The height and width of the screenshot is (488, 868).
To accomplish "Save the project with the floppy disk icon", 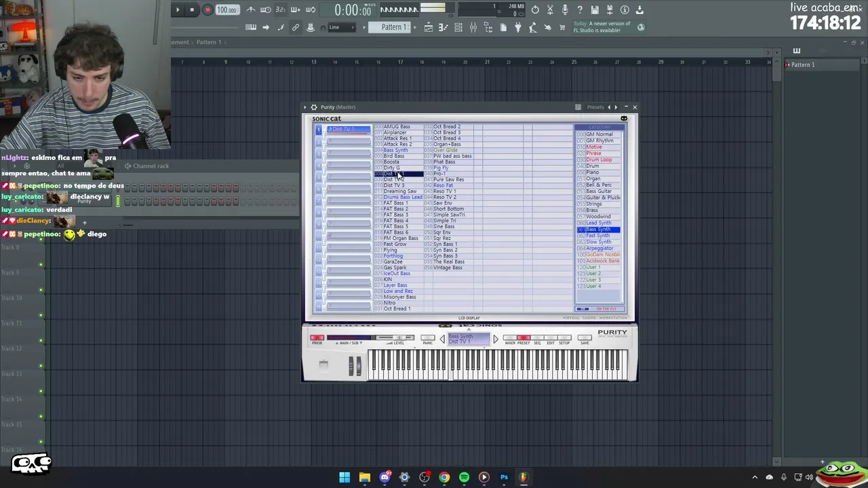I will click(x=595, y=9).
